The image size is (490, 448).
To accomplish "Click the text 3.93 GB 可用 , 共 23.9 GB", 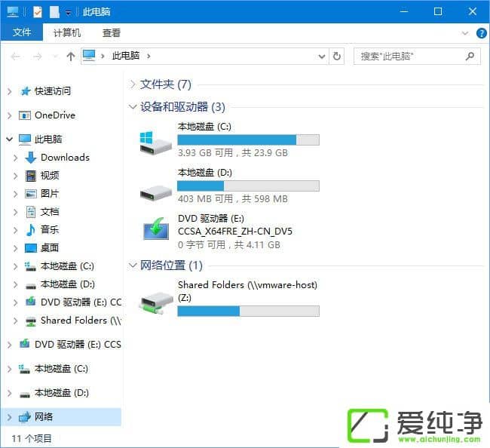I will coord(233,153).
